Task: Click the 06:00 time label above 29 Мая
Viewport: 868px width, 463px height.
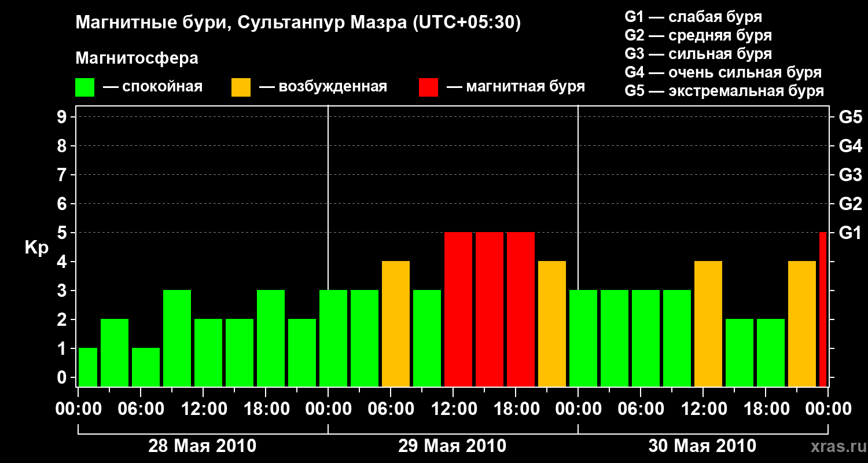Action: tap(391, 409)
